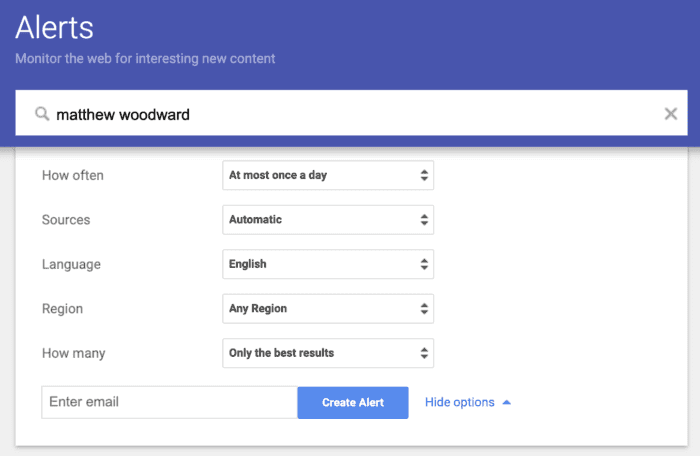Click the matthew woodward search field
700x456 pixels.
click(351, 113)
